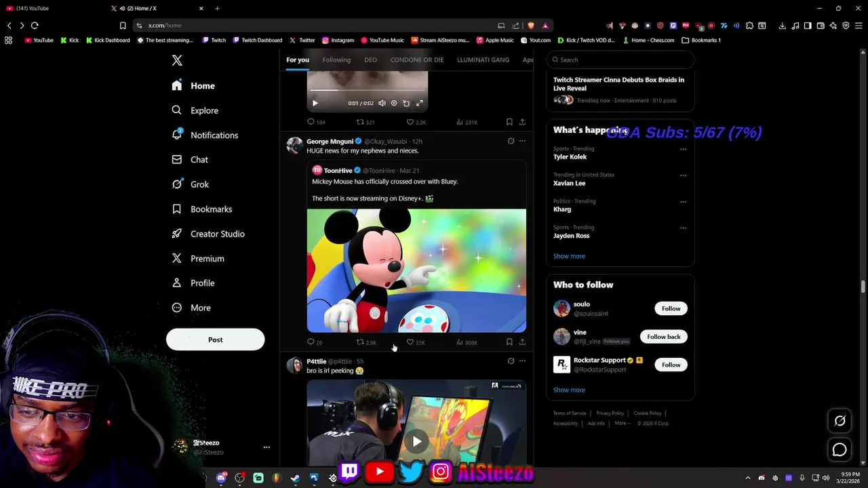Open floating chat messages button
The width and height of the screenshot is (868, 488).
840,450
